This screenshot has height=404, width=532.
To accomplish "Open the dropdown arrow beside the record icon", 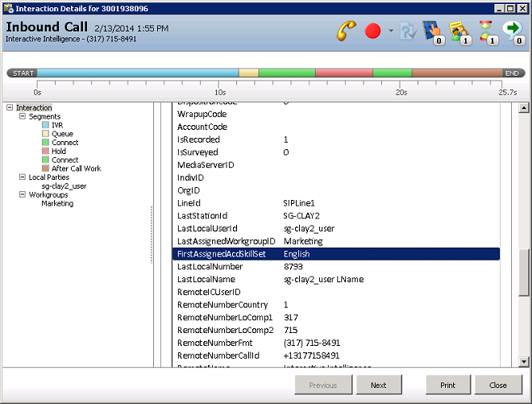I will 391,31.
